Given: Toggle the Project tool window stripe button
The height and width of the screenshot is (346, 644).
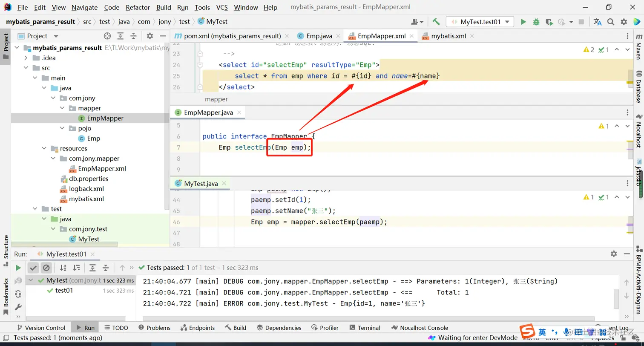Looking at the screenshot, I should coord(6,46).
